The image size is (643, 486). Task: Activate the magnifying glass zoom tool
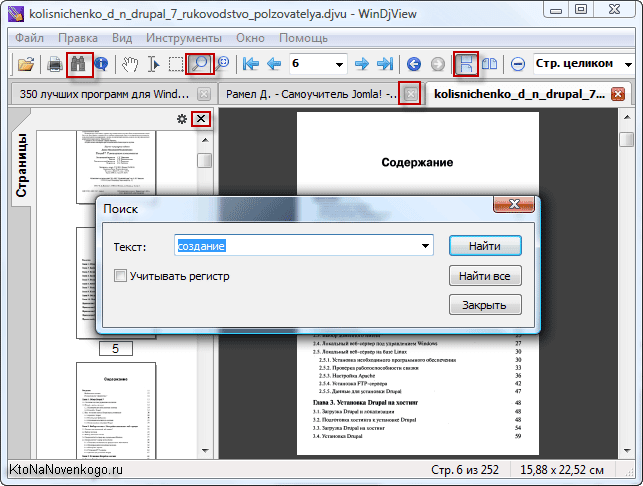point(200,64)
